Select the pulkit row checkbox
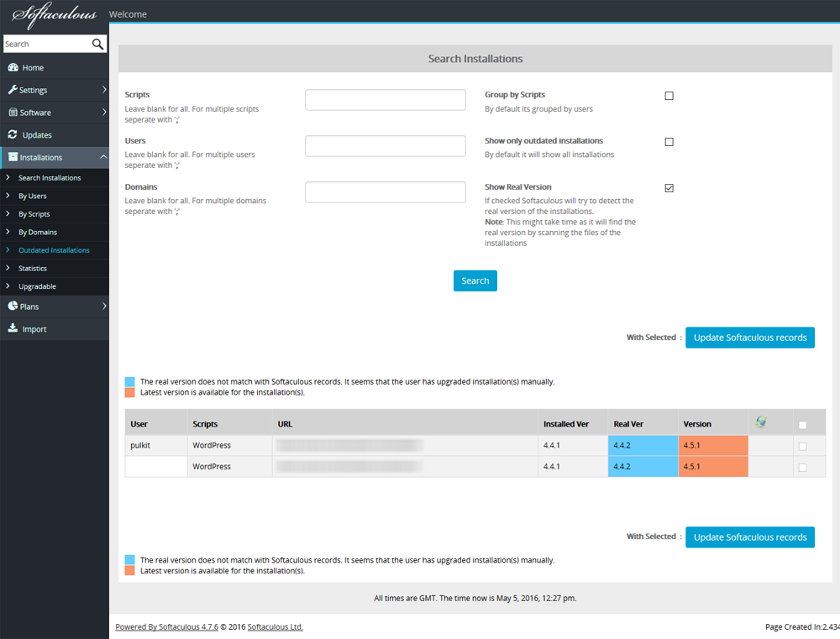Image resolution: width=840 pixels, height=639 pixels. pyautogui.click(x=802, y=446)
